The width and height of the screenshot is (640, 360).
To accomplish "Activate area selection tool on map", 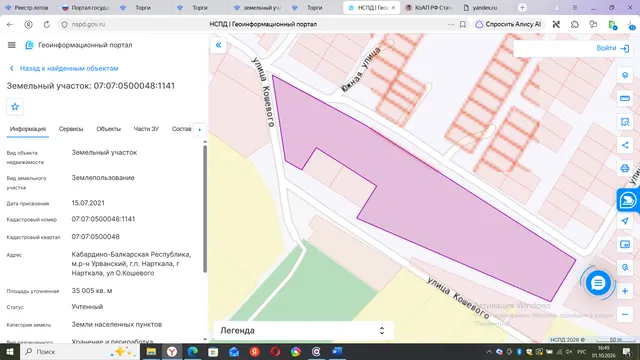I will click(625, 122).
